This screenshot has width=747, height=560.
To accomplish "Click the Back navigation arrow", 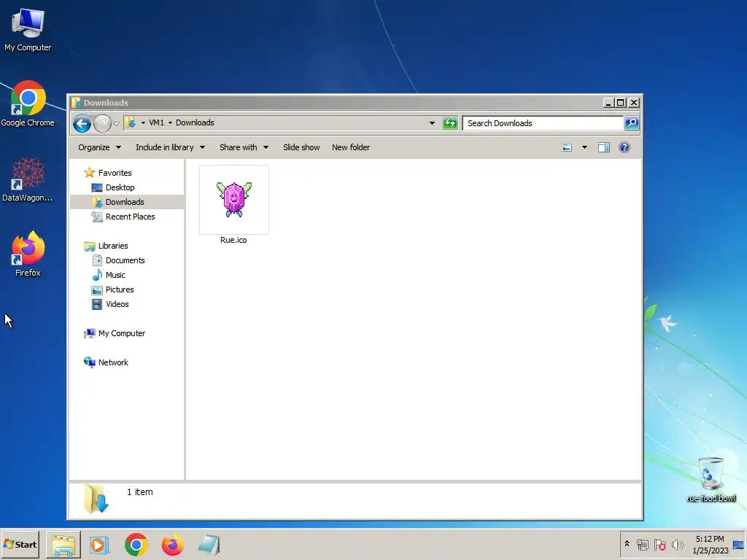I will 82,124.
